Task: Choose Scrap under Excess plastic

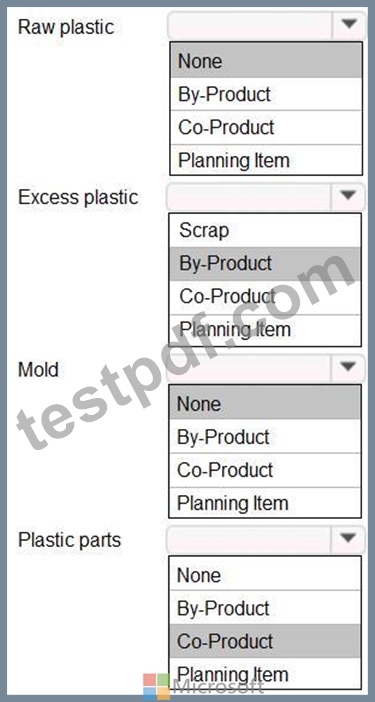Action: pos(265,230)
